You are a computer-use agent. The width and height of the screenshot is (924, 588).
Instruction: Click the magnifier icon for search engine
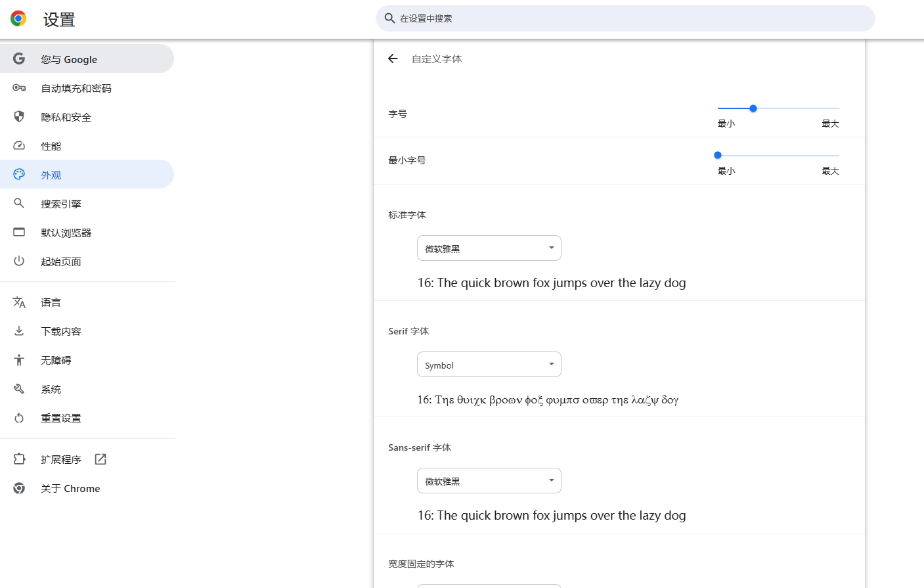pyautogui.click(x=19, y=203)
